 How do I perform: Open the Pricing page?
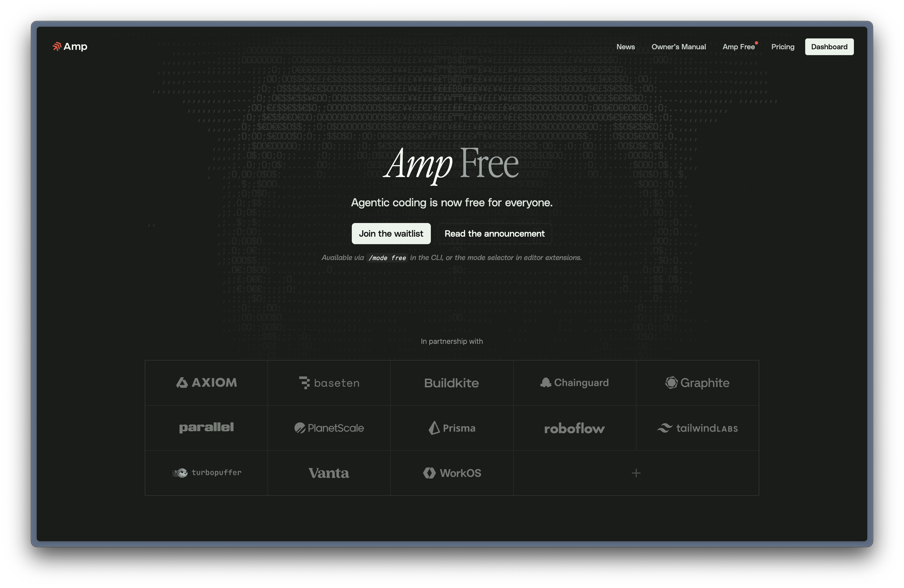click(x=782, y=47)
